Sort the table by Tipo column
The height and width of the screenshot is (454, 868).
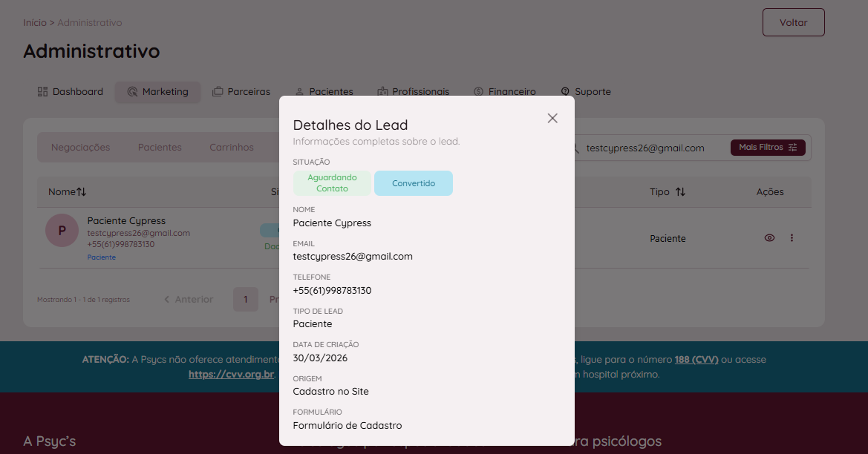[x=668, y=192]
